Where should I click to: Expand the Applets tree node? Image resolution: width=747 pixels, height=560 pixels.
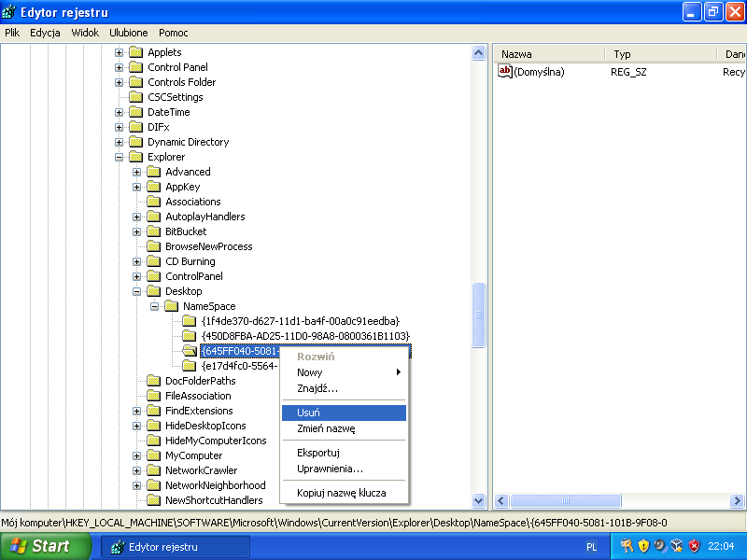pyautogui.click(x=120, y=52)
